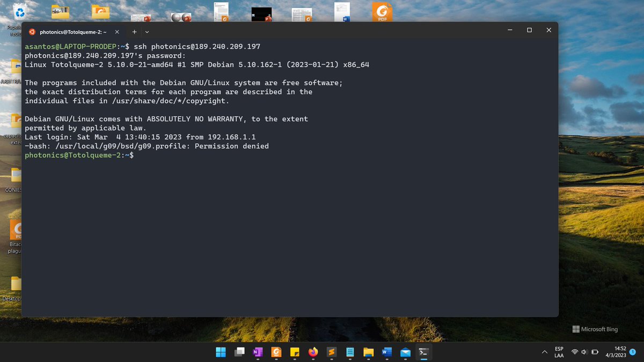The width and height of the screenshot is (644, 362).
Task: Switch to Firefox in the taskbar
Action: click(x=313, y=352)
